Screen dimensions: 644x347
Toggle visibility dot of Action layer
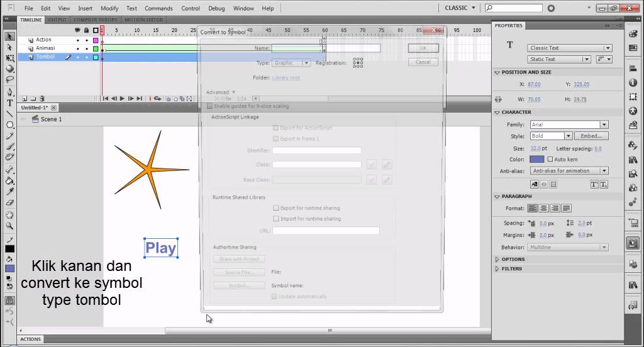coord(77,40)
